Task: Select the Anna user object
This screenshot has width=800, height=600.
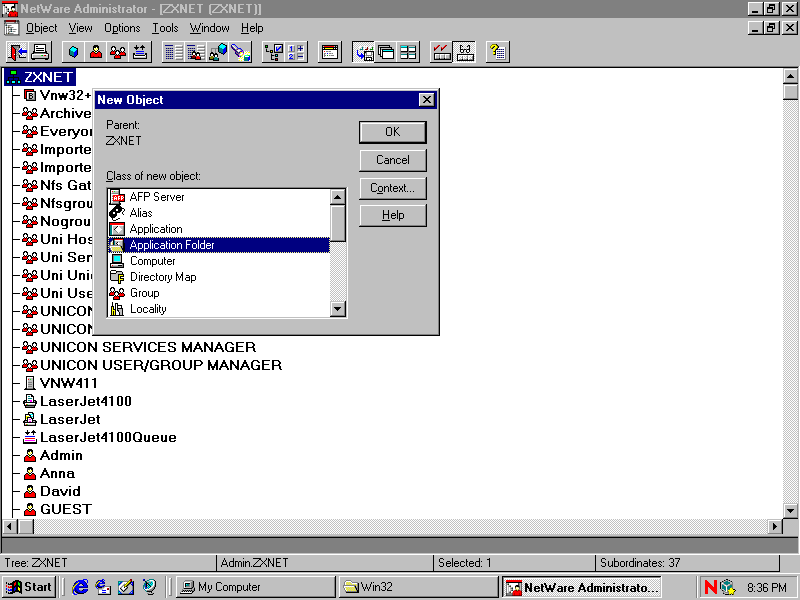Action: pos(49,473)
